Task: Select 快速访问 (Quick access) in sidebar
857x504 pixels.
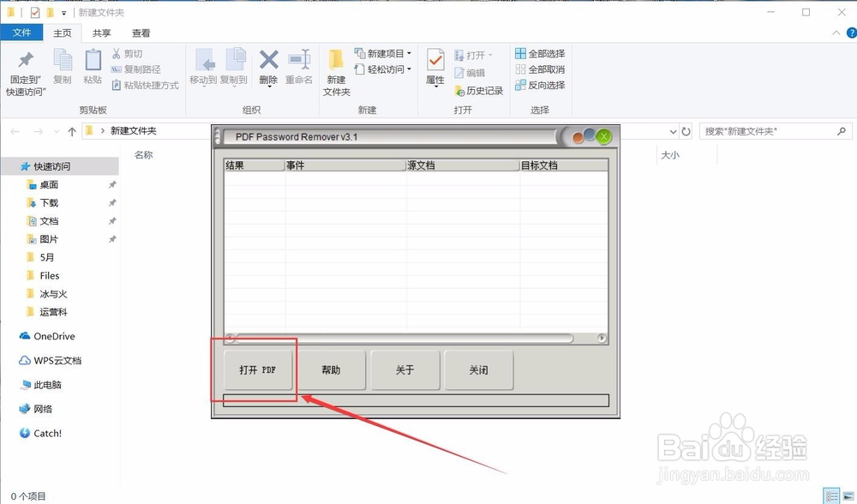Action: click(60, 166)
